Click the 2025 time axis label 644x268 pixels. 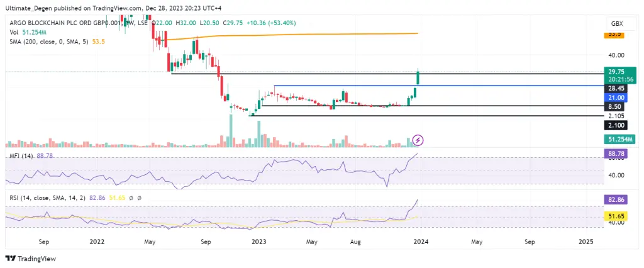point(586,242)
